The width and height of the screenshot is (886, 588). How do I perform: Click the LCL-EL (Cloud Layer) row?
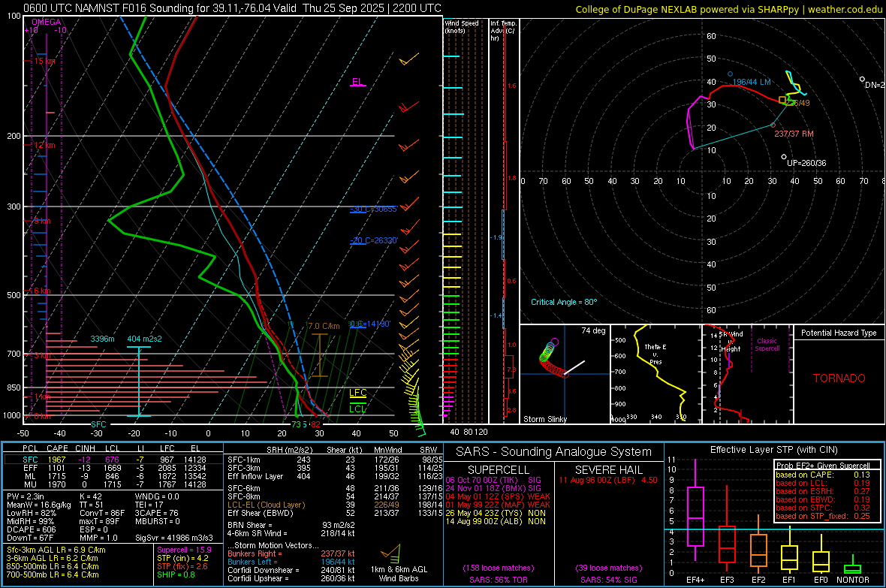(335, 505)
